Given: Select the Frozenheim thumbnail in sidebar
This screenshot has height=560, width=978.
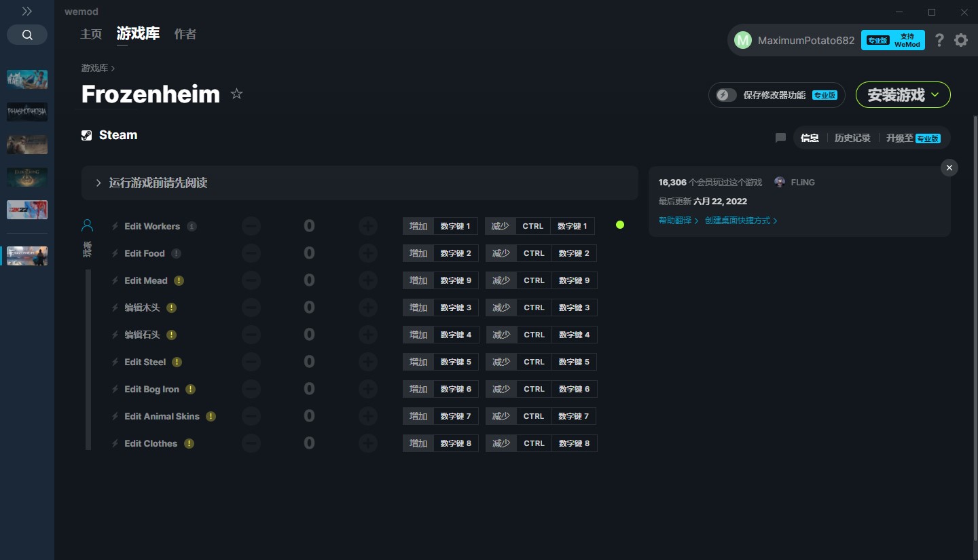Looking at the screenshot, I should click(x=27, y=256).
